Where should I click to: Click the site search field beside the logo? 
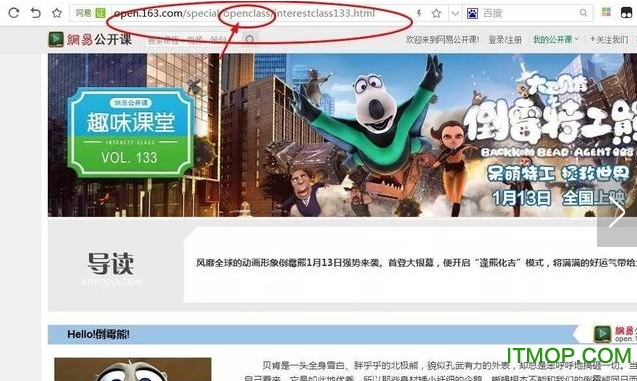tap(193, 39)
